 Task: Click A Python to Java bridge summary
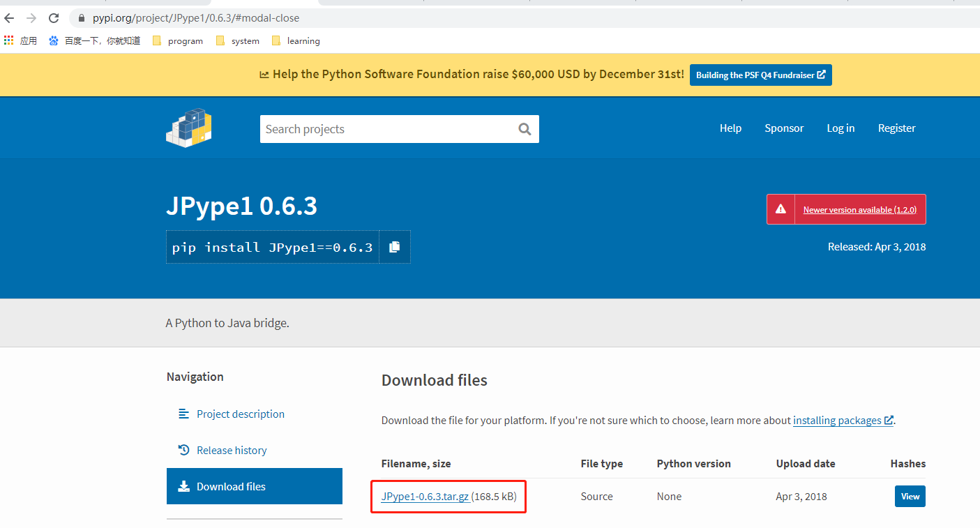[x=227, y=324]
